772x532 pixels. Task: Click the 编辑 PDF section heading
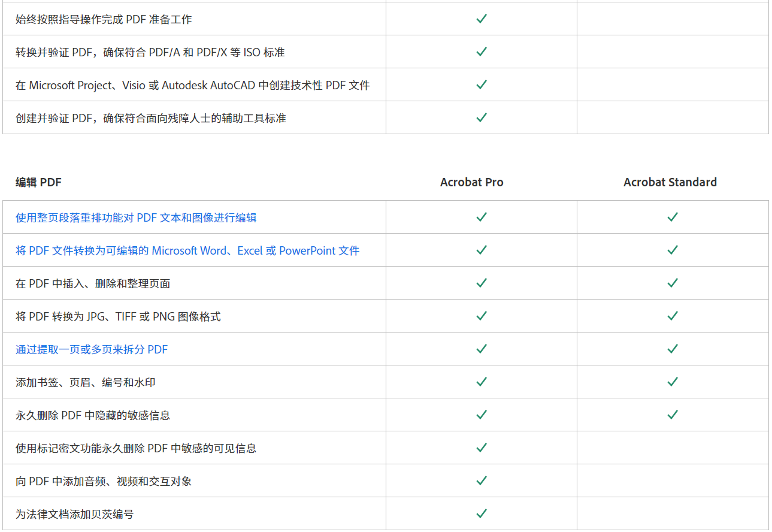pyautogui.click(x=38, y=183)
